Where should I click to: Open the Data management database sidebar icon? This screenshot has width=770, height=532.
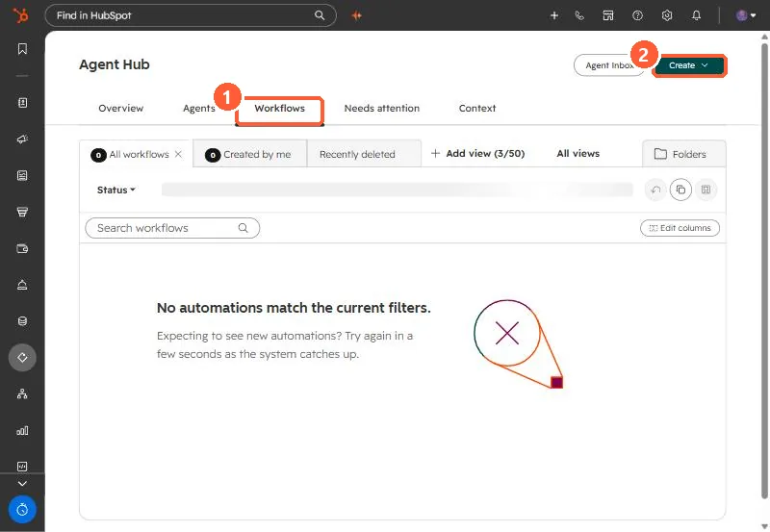(x=22, y=321)
